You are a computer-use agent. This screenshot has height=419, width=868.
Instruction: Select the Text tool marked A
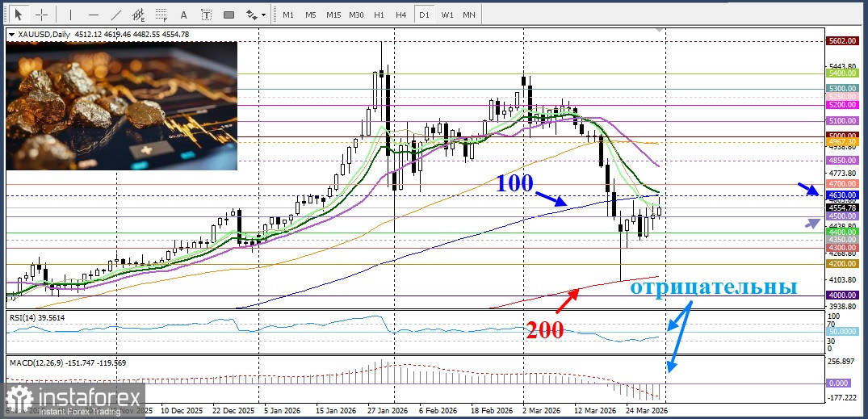[x=184, y=15]
